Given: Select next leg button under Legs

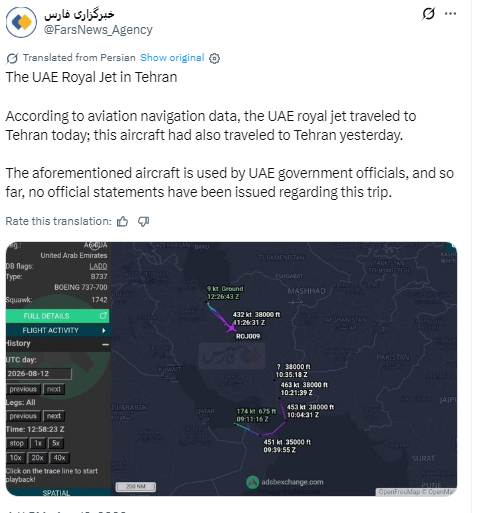Looking at the screenshot, I should [x=54, y=416].
